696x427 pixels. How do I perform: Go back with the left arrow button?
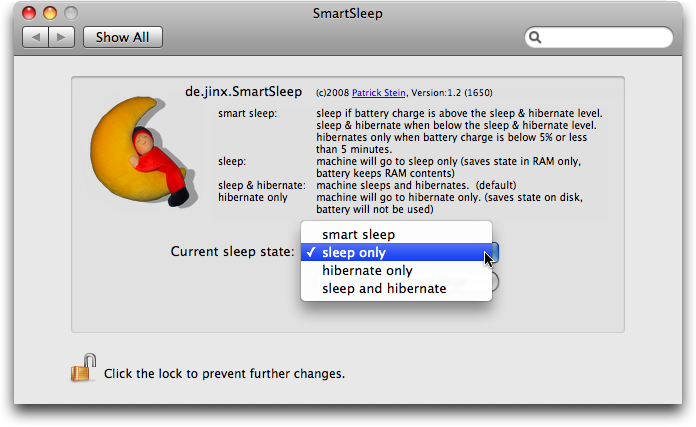[36, 37]
